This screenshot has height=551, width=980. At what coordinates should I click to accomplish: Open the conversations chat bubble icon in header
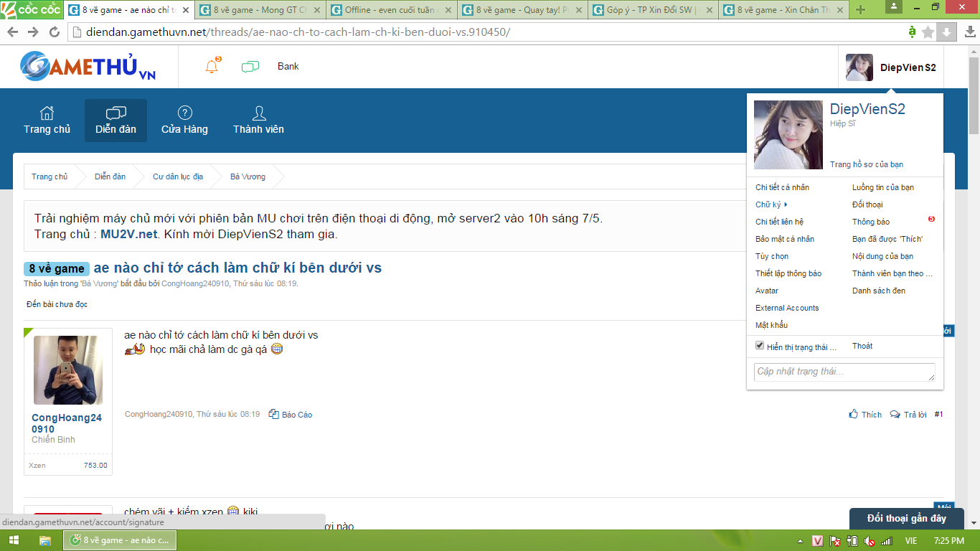point(250,67)
